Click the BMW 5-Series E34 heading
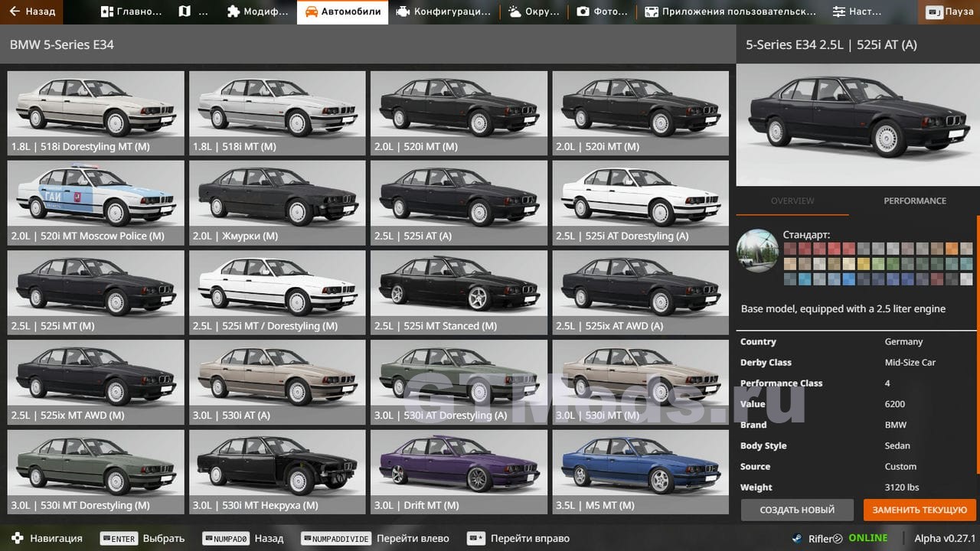Image resolution: width=980 pixels, height=551 pixels. click(x=61, y=44)
